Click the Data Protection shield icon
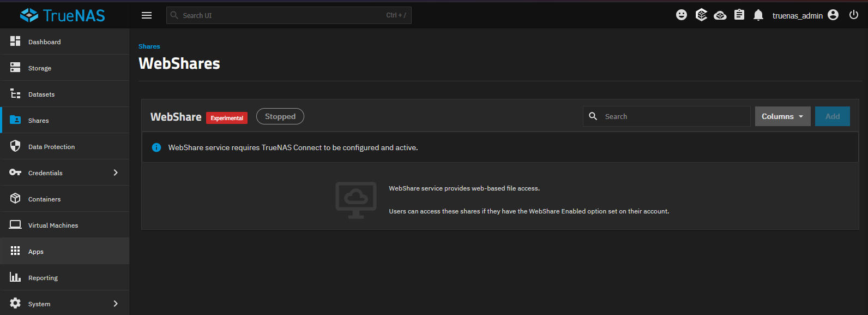Viewport: 868px width, 315px height. point(15,146)
